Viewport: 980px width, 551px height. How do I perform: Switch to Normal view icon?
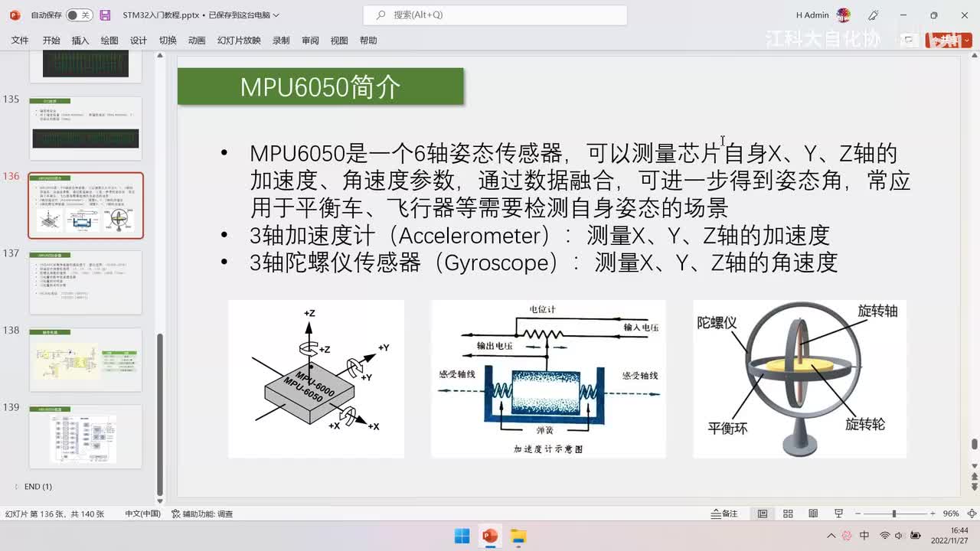pyautogui.click(x=763, y=514)
